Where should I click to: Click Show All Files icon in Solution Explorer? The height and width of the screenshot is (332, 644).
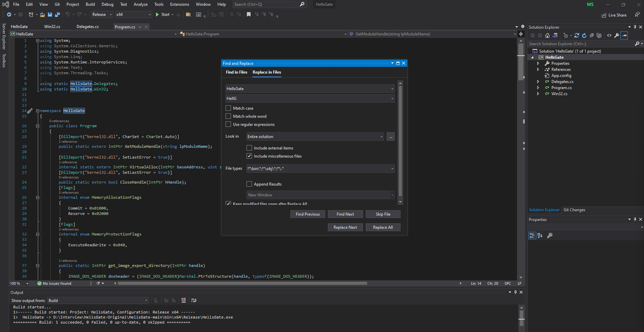tap(599, 35)
